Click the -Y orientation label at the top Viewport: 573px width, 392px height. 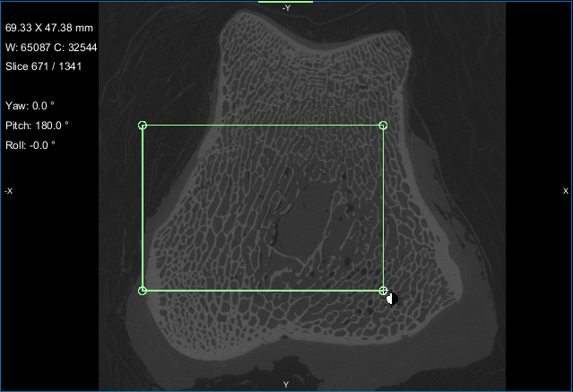coord(285,8)
